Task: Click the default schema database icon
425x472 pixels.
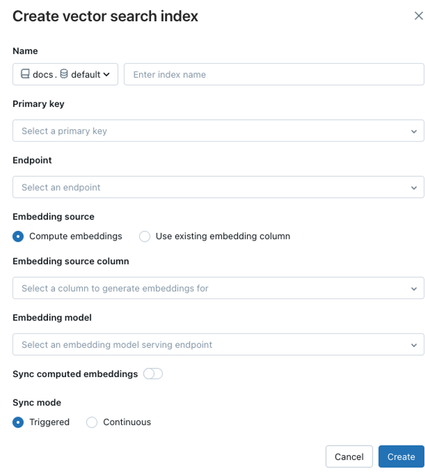Action: coord(64,74)
